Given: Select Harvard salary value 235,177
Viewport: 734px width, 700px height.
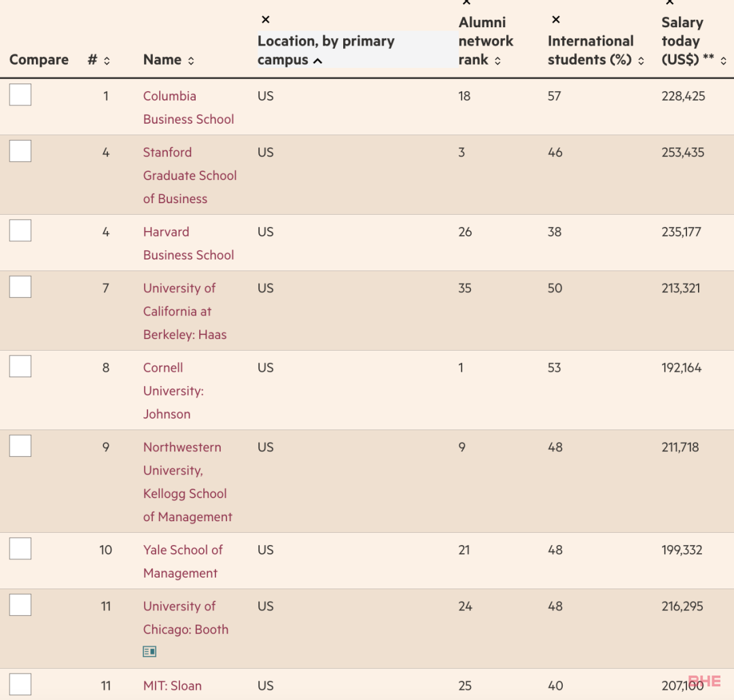Looking at the screenshot, I should 681,232.
